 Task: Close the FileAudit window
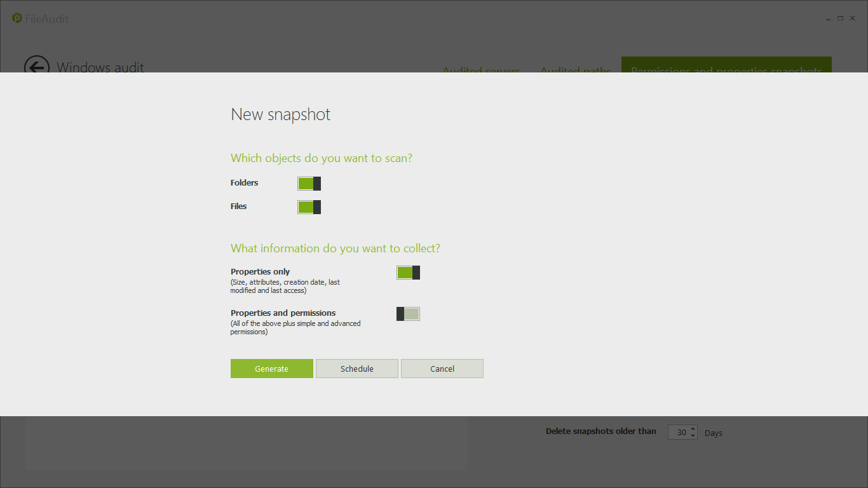click(853, 18)
